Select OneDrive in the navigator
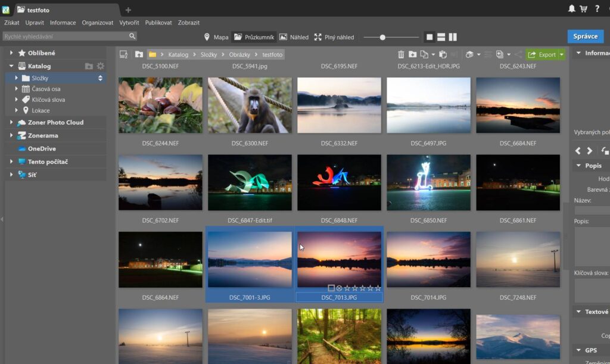Image resolution: width=610 pixels, height=364 pixels. (42, 148)
